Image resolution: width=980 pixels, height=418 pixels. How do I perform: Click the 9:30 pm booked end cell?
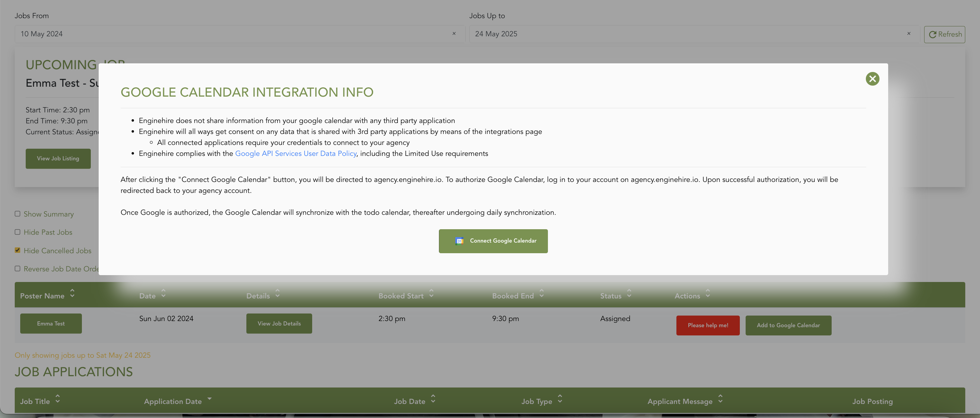[505, 318]
